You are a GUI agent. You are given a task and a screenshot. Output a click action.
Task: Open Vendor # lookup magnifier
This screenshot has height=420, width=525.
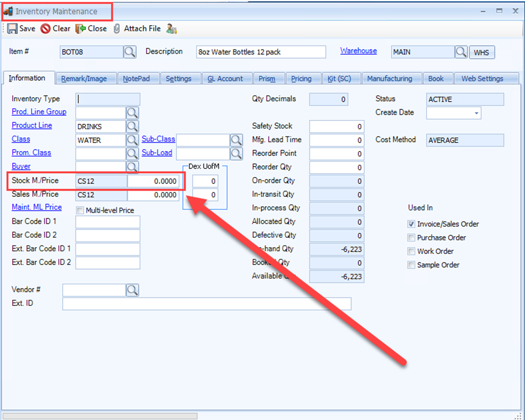tap(132, 290)
